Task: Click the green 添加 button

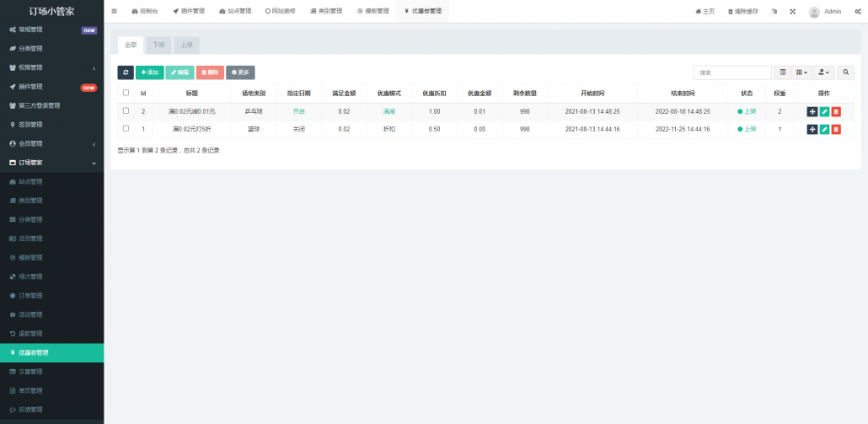Action: click(149, 72)
